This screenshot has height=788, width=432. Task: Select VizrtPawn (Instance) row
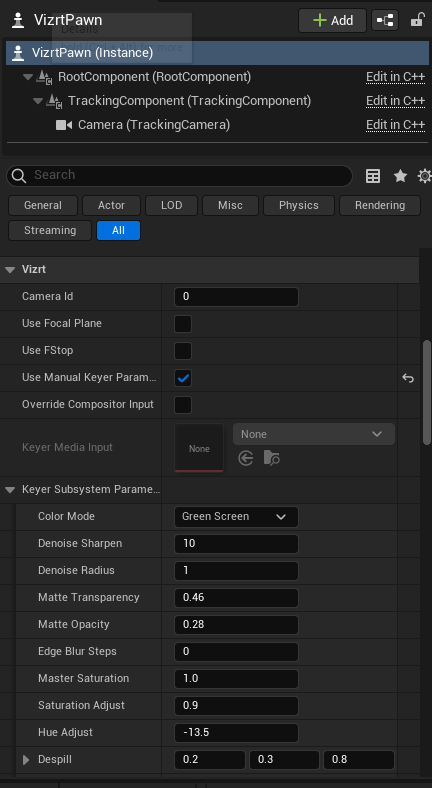coord(218,53)
